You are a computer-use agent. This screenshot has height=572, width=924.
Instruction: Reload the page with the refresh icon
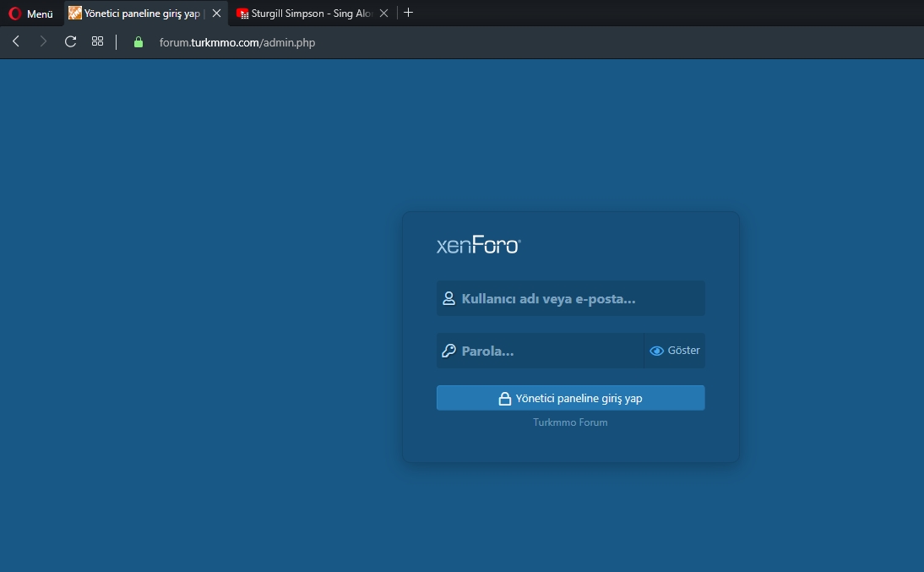point(70,41)
